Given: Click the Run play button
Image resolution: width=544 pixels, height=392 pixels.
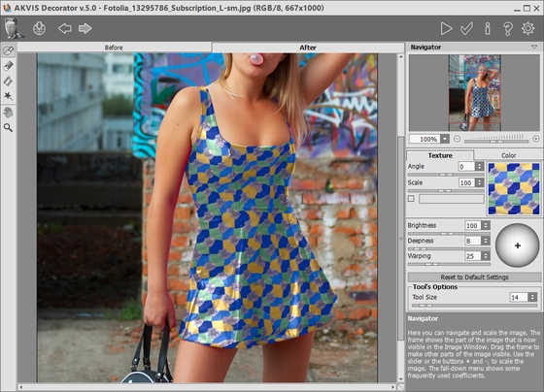Looking at the screenshot, I should tap(446, 29).
